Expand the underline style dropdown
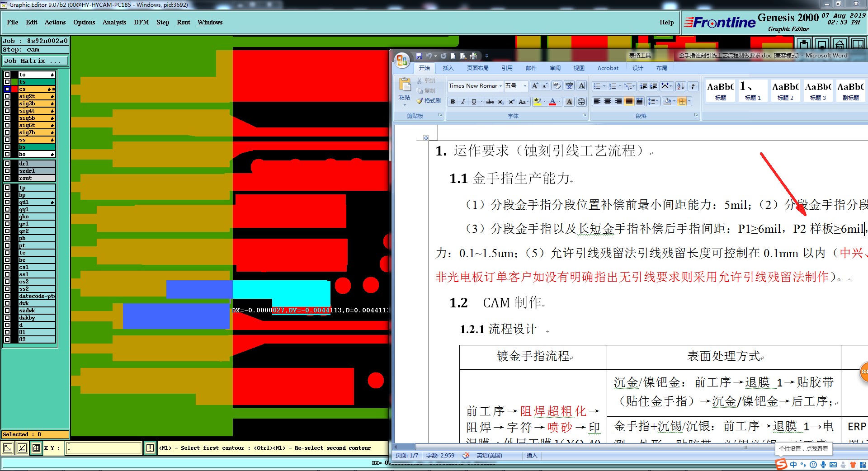Screen dimensions: 868x471 click(x=481, y=102)
